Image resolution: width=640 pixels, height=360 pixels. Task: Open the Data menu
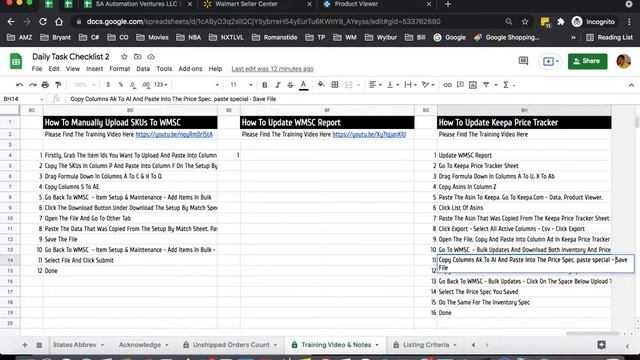click(143, 69)
